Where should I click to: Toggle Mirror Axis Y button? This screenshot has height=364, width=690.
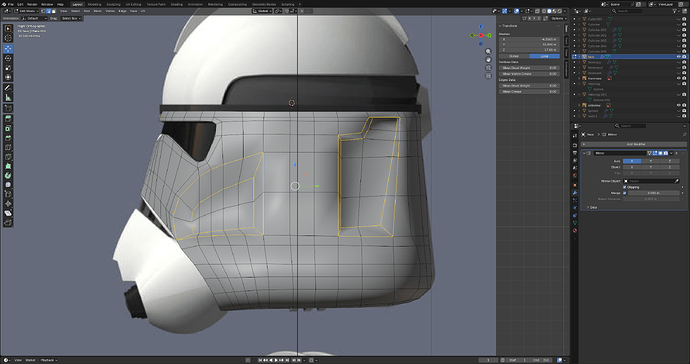651,161
